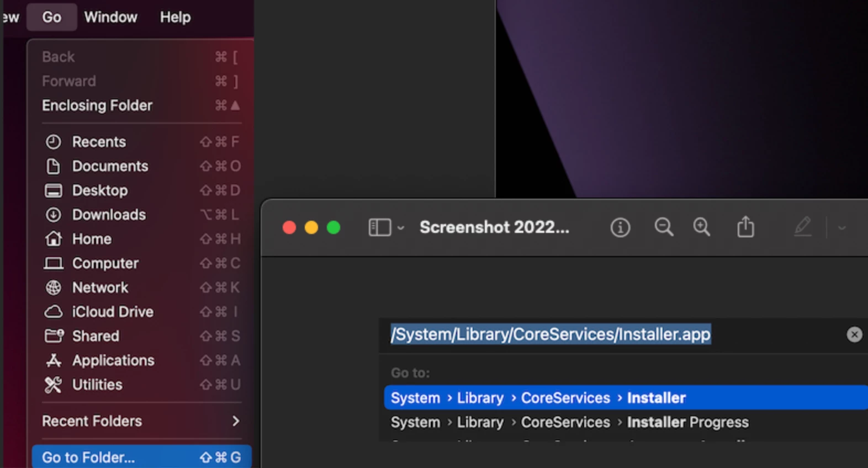The image size is (868, 468).
Task: Select Desktop in the Go menu
Action: pyautogui.click(x=141, y=190)
